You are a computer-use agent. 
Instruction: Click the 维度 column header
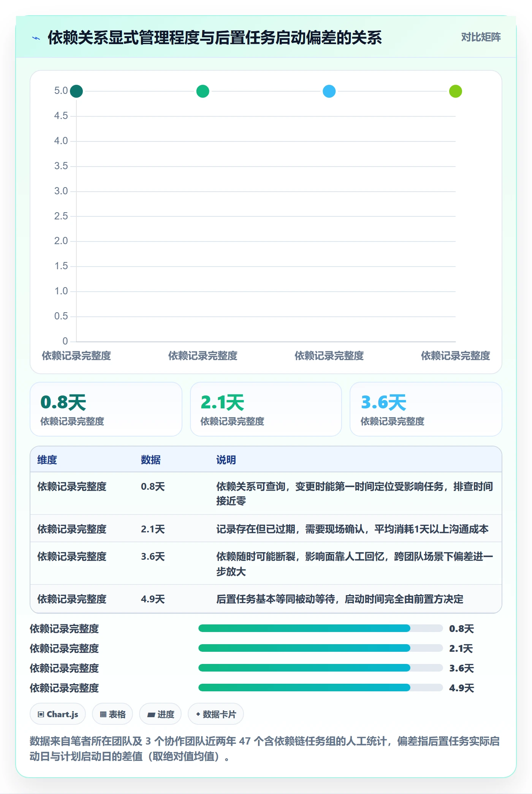47,460
